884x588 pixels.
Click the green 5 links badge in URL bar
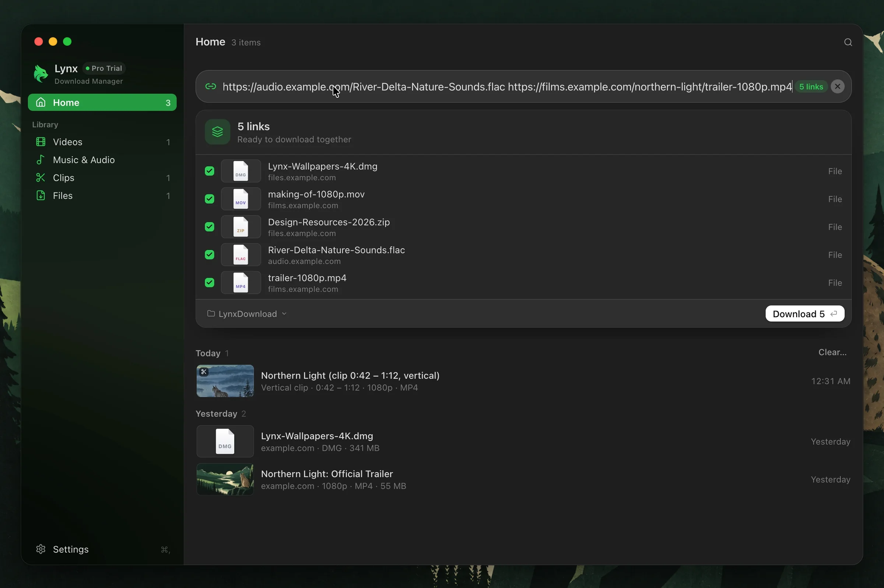pyautogui.click(x=811, y=87)
